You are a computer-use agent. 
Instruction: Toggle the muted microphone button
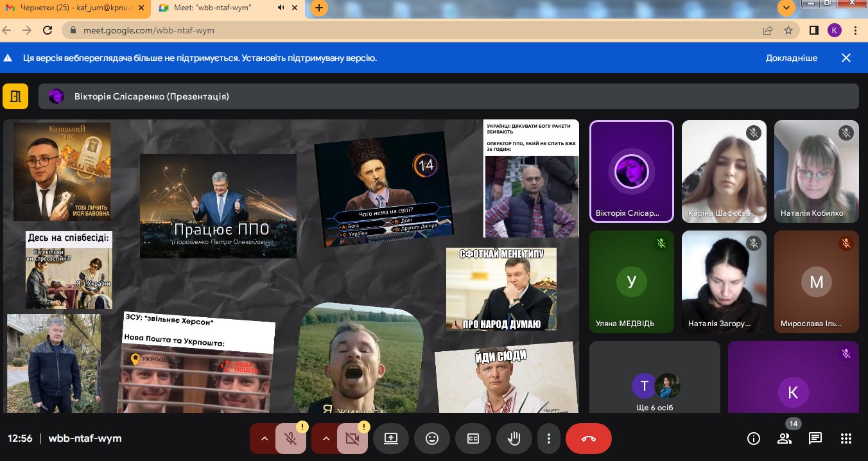click(290, 439)
